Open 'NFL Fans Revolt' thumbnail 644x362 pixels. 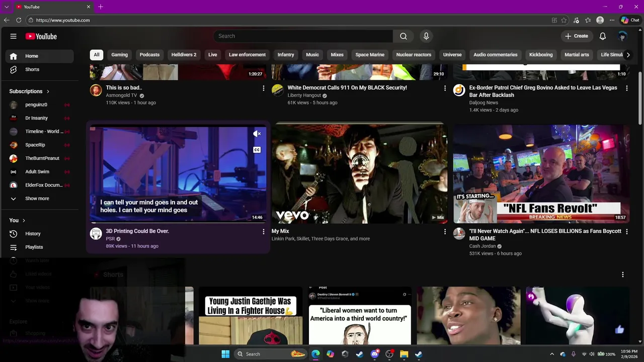(x=541, y=174)
